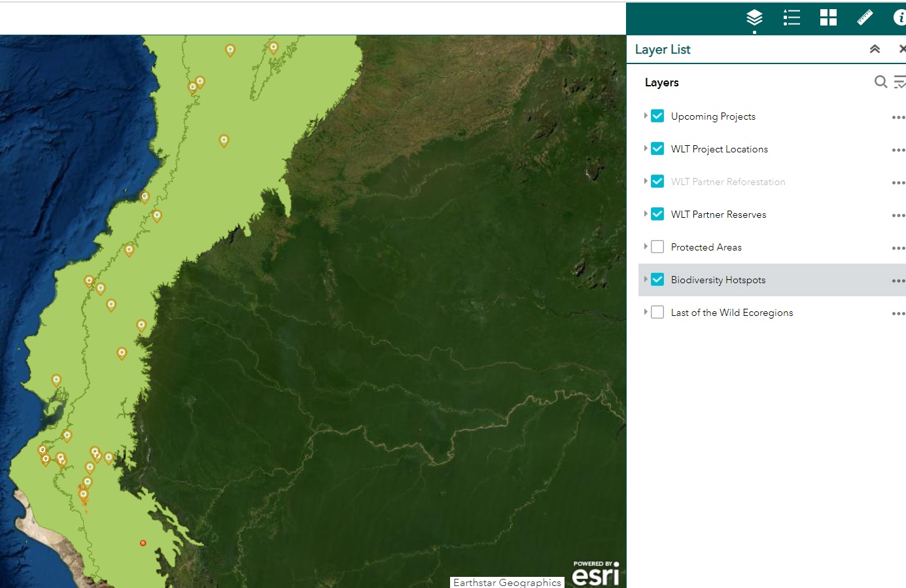
Task: Open more options for Upcoming Projects
Action: tap(897, 117)
